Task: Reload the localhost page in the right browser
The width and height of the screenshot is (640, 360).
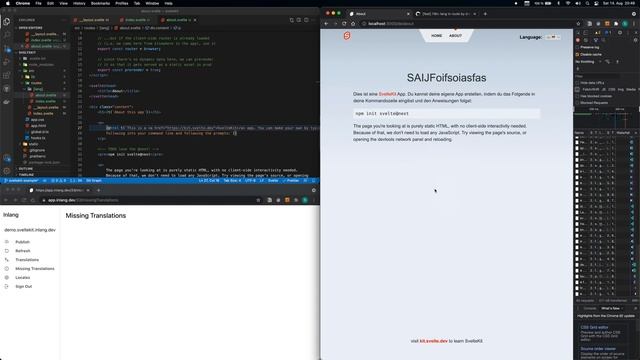Action: (x=344, y=24)
